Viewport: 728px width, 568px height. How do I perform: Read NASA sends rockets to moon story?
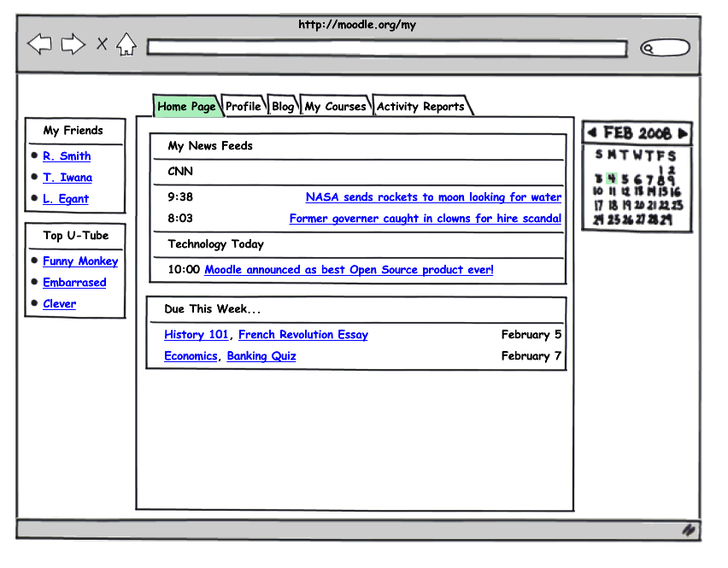(x=433, y=196)
